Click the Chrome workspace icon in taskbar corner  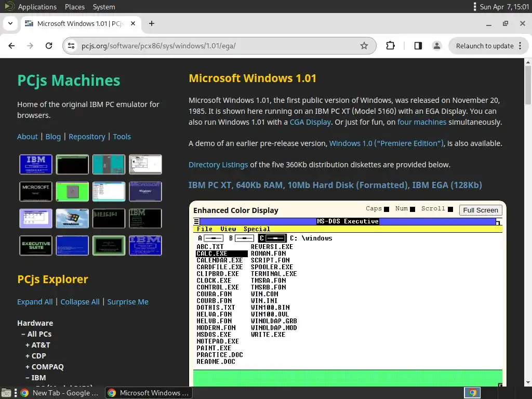(x=472, y=393)
